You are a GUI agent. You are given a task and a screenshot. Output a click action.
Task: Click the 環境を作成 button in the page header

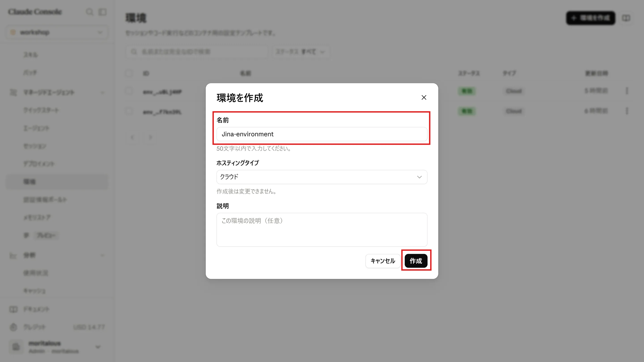(591, 18)
